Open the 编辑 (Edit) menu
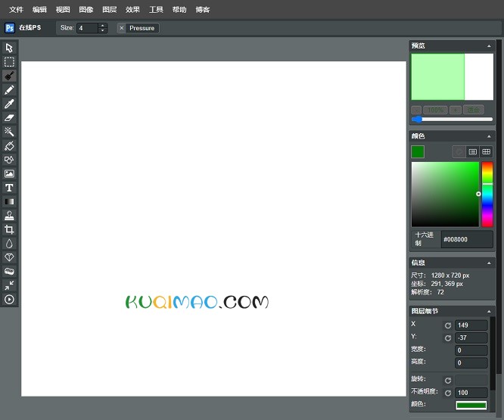504x420 pixels. click(39, 10)
